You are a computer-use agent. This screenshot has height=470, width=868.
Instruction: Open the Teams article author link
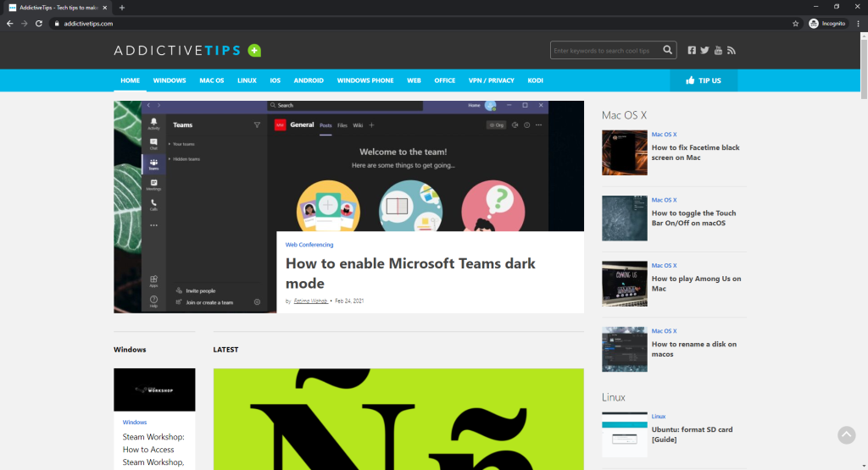(310, 301)
